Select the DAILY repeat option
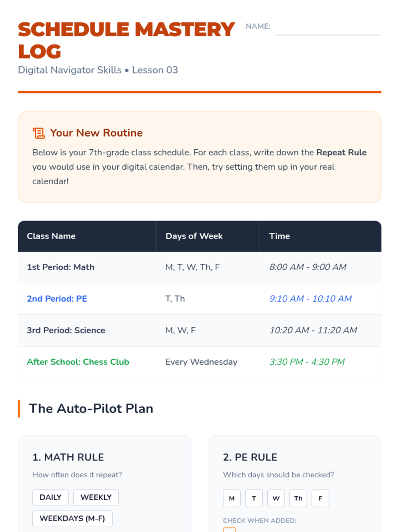Viewport: 399px width, 532px height. pos(51,497)
